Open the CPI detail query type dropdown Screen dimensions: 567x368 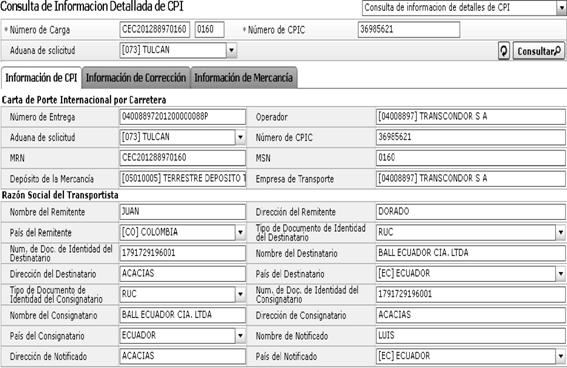pyautogui.click(x=561, y=8)
